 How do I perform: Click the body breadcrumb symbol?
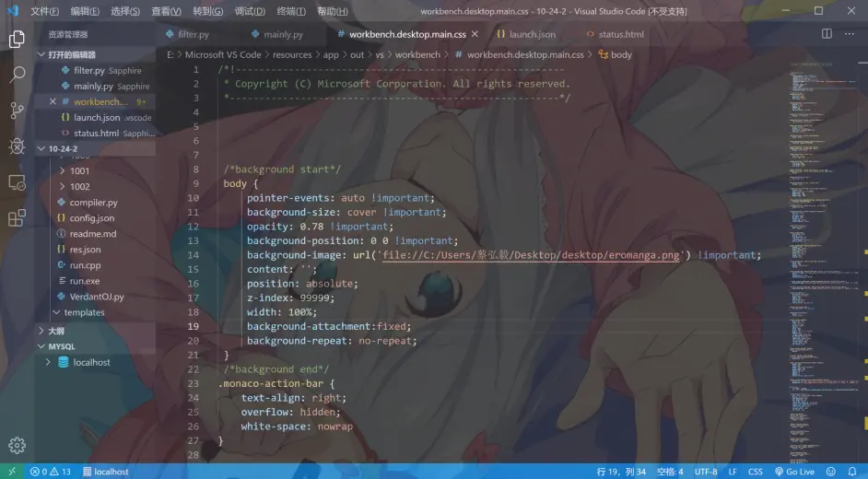tap(615, 54)
